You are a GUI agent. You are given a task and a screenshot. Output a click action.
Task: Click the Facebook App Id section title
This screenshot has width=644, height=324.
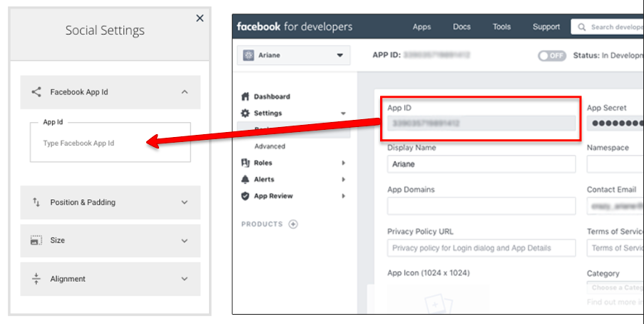[79, 92]
